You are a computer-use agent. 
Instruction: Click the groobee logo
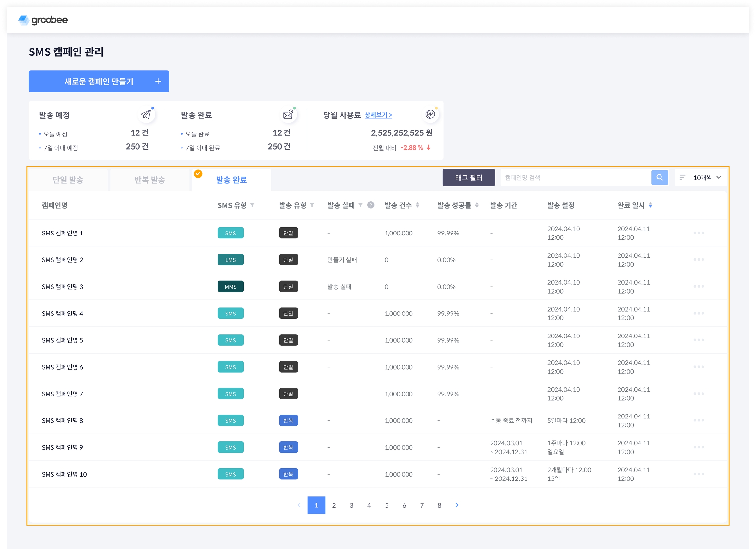click(x=43, y=20)
